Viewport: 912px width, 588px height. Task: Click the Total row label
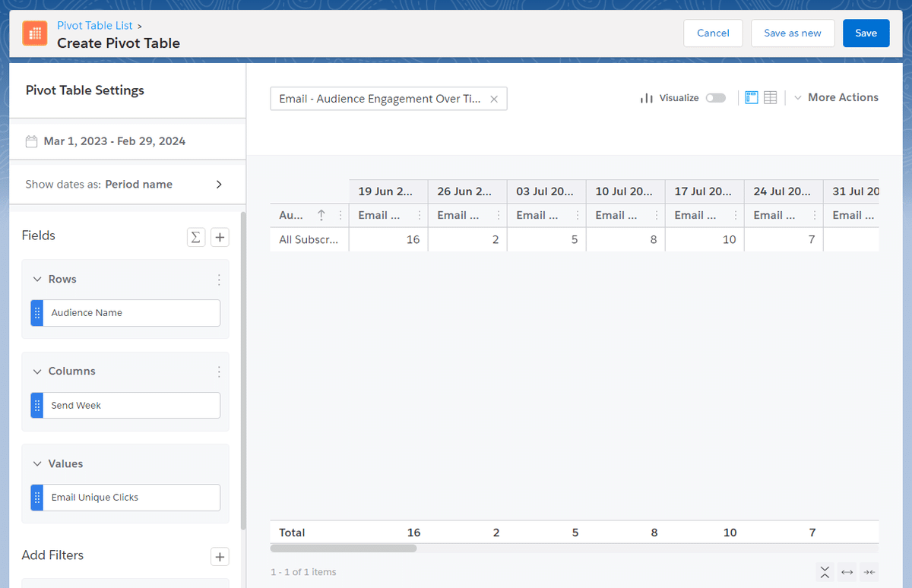[x=292, y=533]
